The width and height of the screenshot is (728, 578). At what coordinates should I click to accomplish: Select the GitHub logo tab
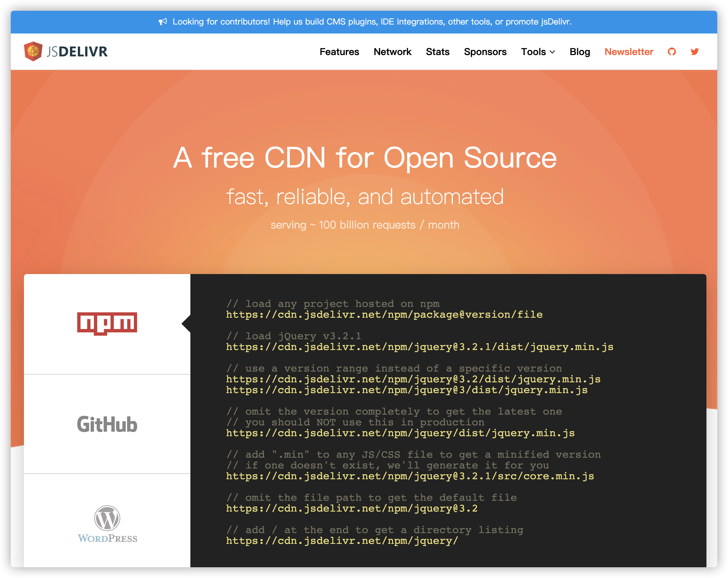[x=107, y=424]
